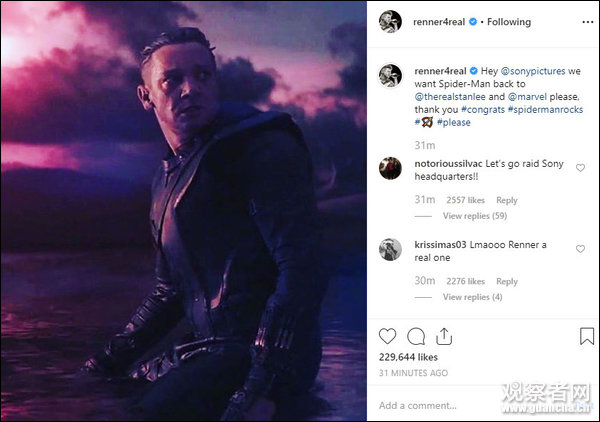Open the comment bubble icon
Screen dimensions: 600x422
pyautogui.click(x=416, y=336)
